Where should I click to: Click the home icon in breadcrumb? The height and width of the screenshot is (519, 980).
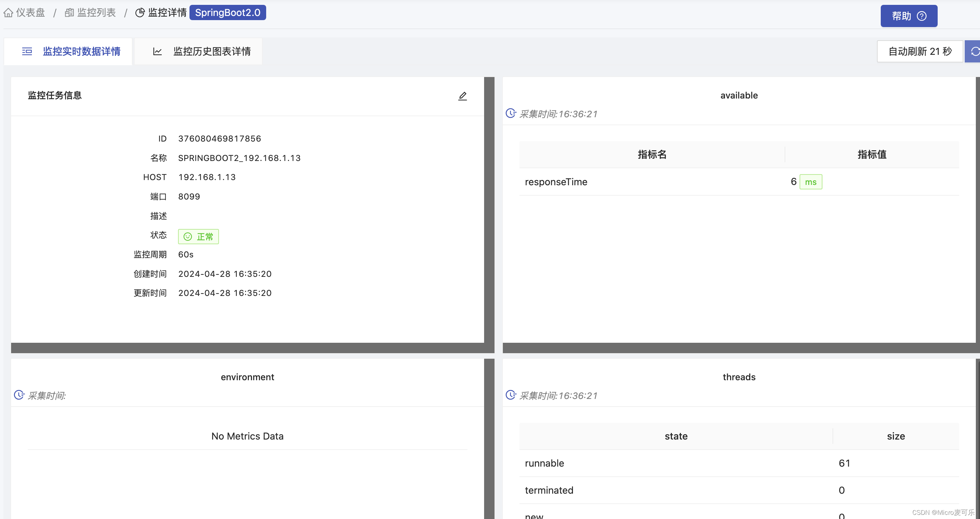click(x=8, y=13)
